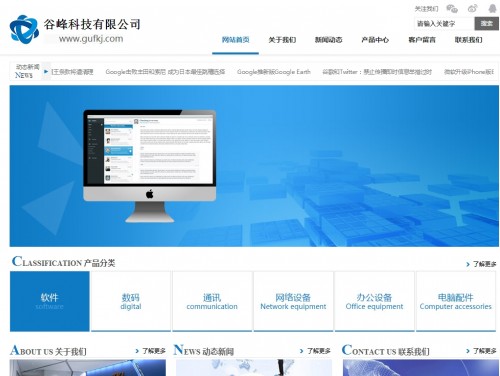500x376 pixels.
Task: Open 产品中心 navigation item
Action: (x=375, y=40)
